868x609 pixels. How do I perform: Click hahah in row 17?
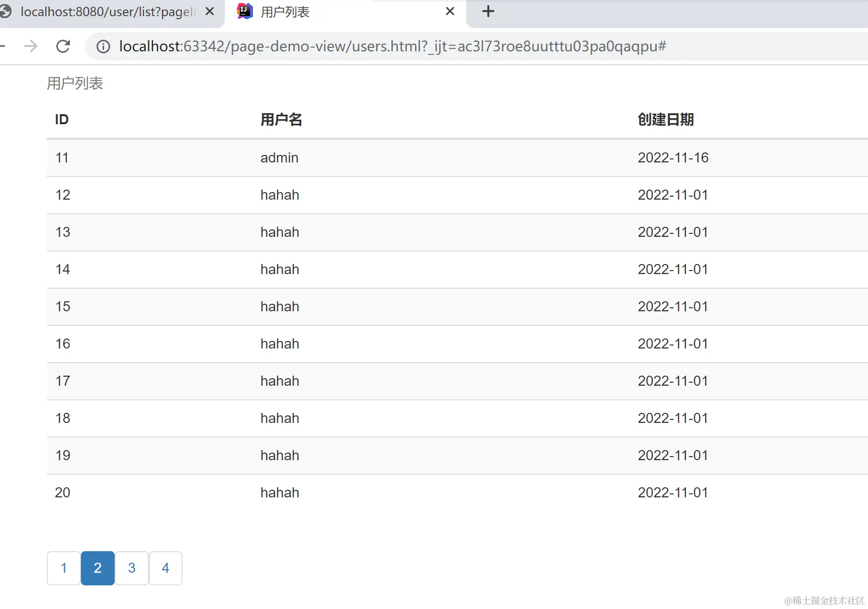click(x=280, y=381)
